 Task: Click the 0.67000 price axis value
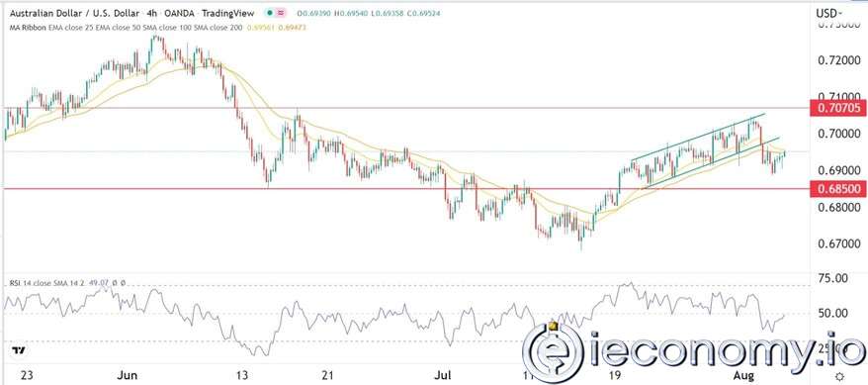click(x=839, y=243)
